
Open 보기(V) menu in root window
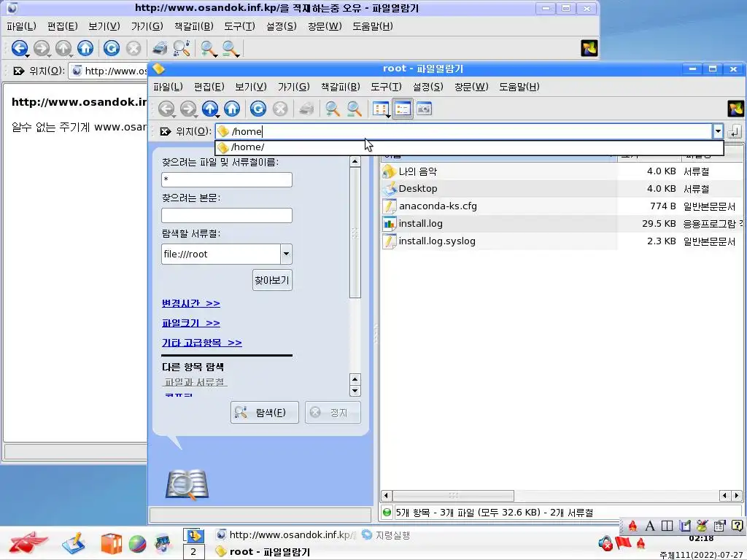[251, 87]
